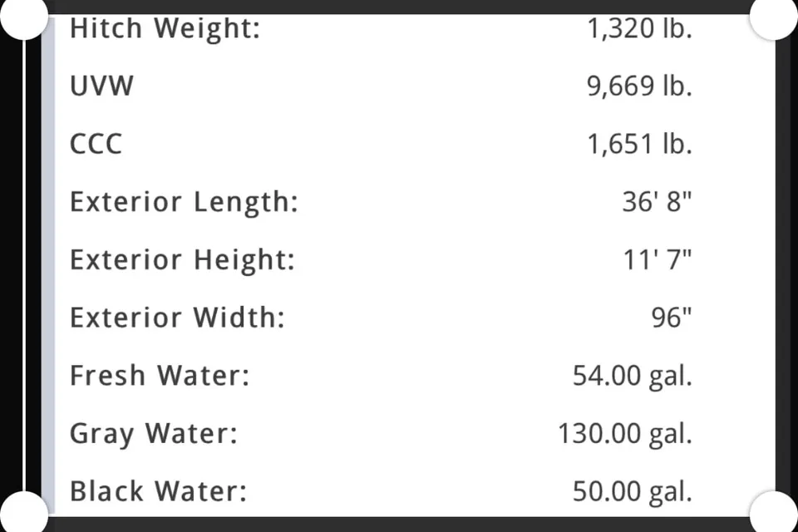The image size is (798, 532).
Task: Click the Exterior Length label
Action: 184,203
